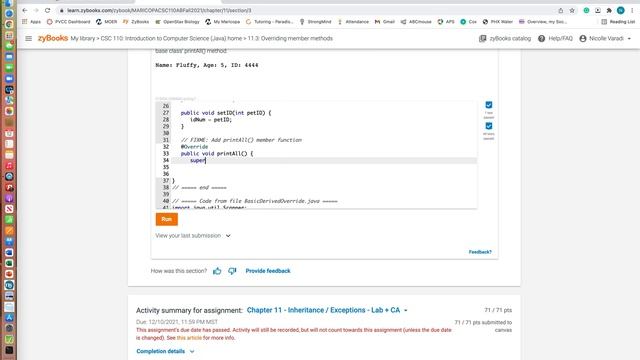Open the Chrome three-dot menu
The height and width of the screenshot is (360, 640).
click(x=632, y=10)
